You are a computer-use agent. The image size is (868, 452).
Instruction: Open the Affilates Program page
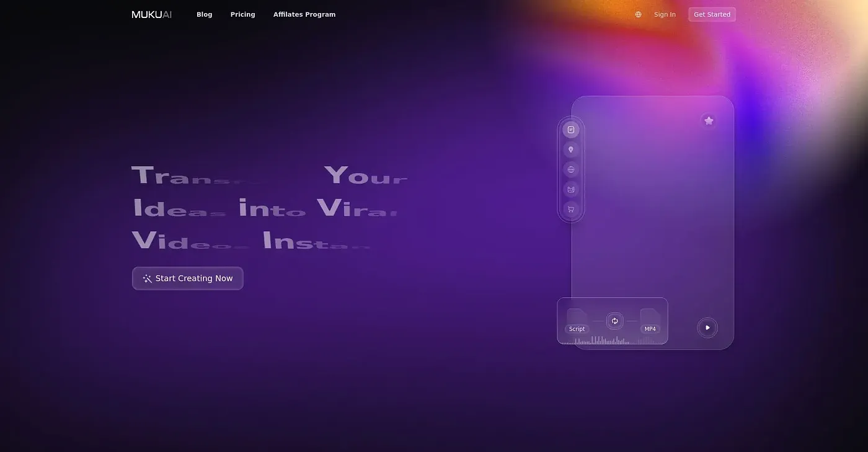[x=304, y=14]
